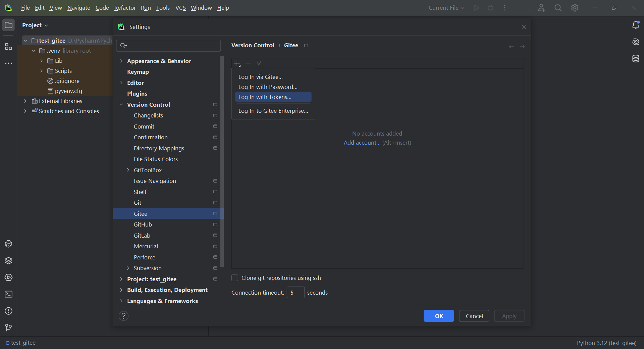
Task: Choose Log In with Password menu entry
Action: pyautogui.click(x=273, y=87)
